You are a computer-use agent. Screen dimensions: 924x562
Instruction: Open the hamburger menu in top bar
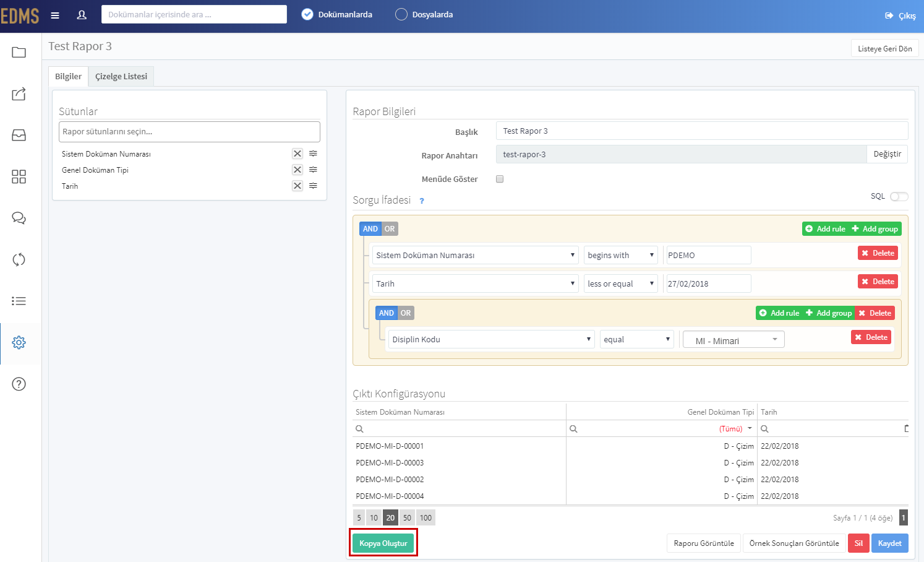[x=55, y=15]
